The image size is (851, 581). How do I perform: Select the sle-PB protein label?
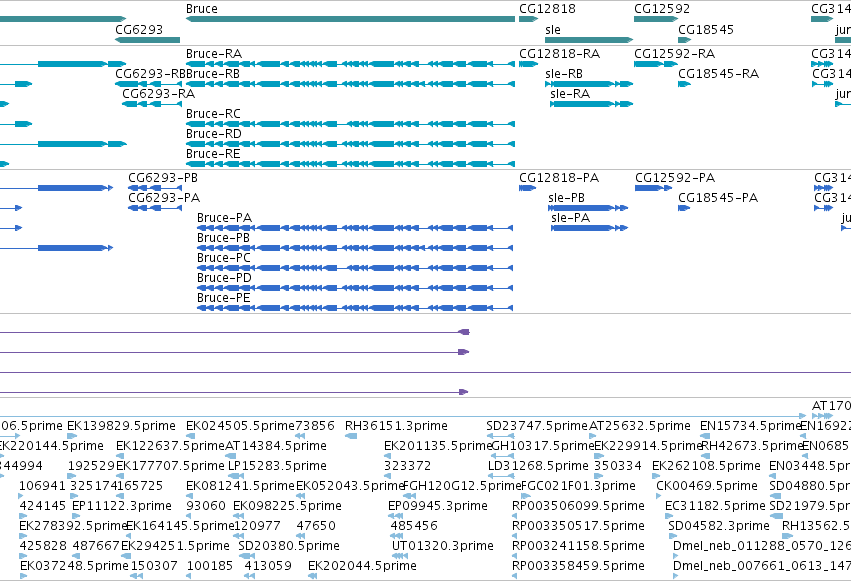(x=567, y=198)
